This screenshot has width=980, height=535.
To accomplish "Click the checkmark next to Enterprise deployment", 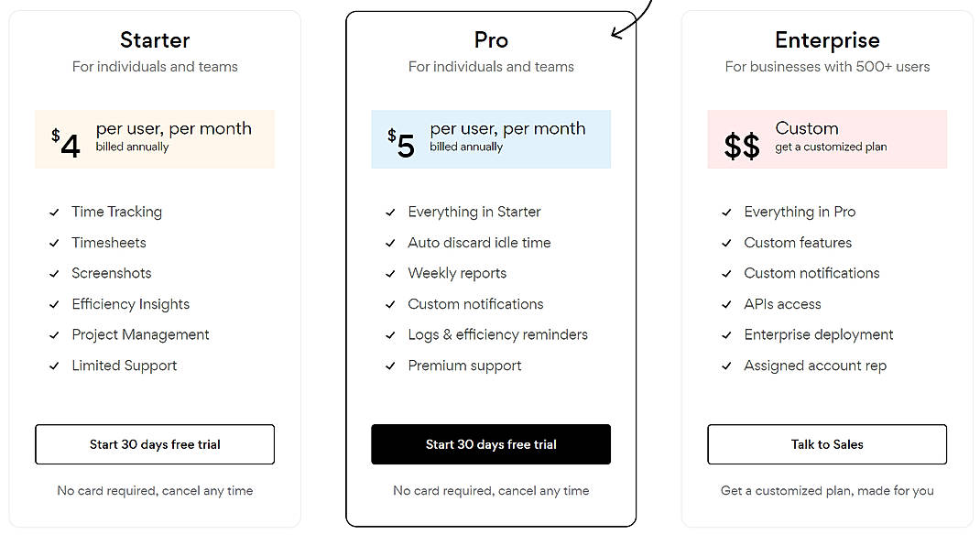I will point(726,334).
